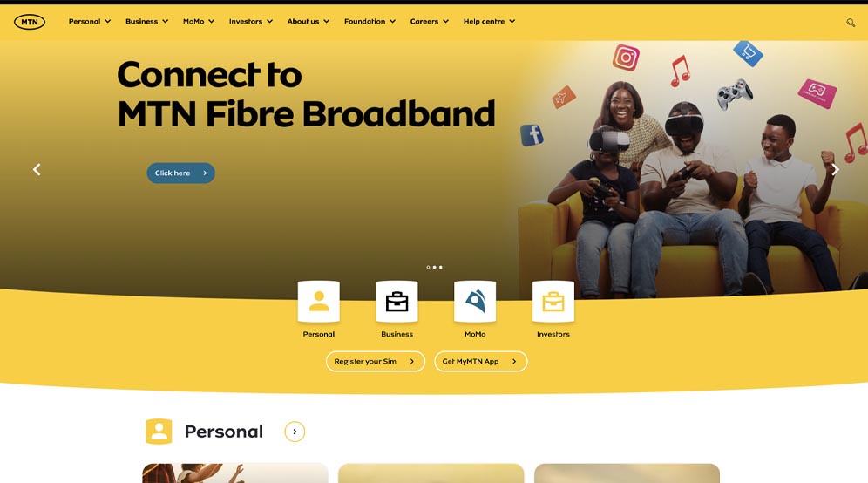Click the blue Click here button
This screenshot has width=868, height=483.
[181, 173]
